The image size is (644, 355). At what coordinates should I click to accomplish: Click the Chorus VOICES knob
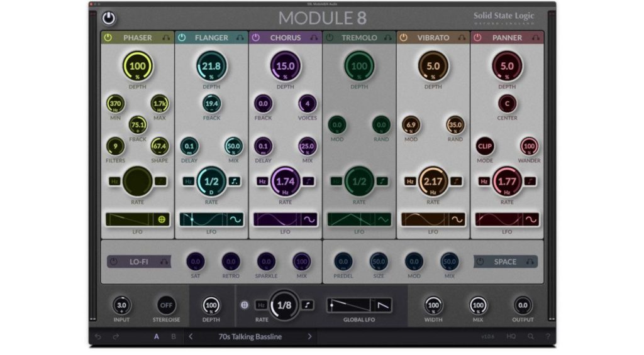[x=307, y=104]
